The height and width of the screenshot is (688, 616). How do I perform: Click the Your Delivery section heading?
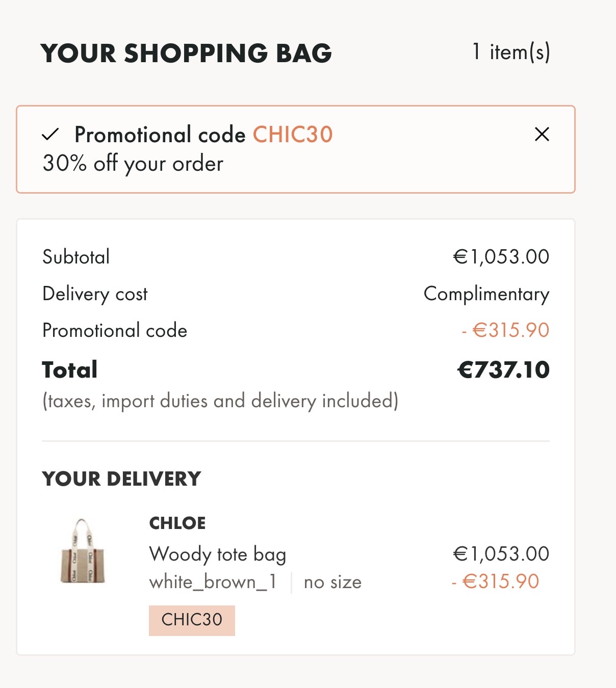[x=122, y=479]
